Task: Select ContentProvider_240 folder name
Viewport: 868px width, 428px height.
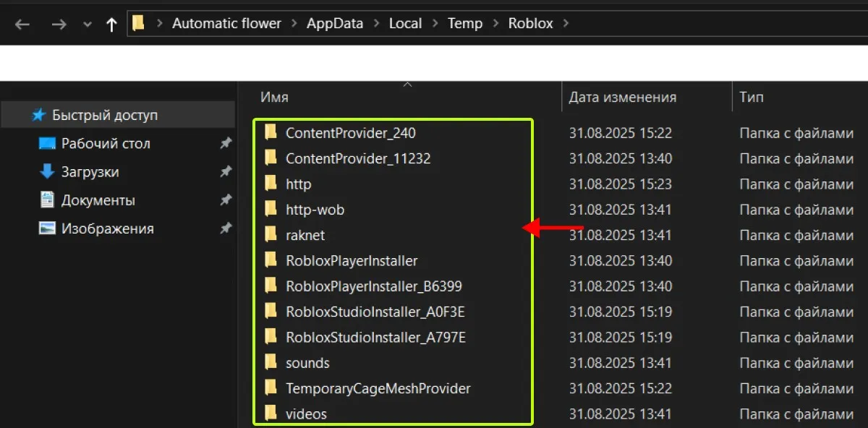Action: pyautogui.click(x=351, y=133)
